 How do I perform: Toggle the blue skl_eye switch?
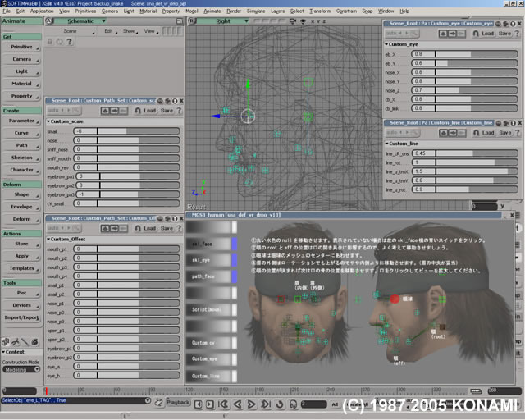[234, 260]
